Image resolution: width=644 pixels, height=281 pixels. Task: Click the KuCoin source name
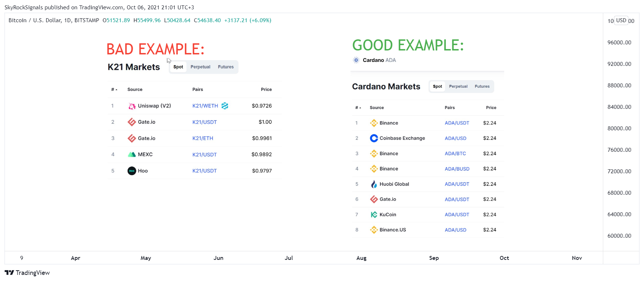(x=388, y=215)
